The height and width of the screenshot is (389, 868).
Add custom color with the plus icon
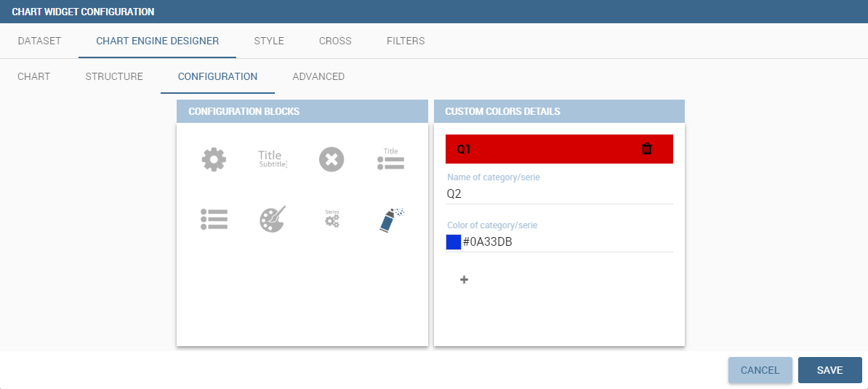pos(464,280)
